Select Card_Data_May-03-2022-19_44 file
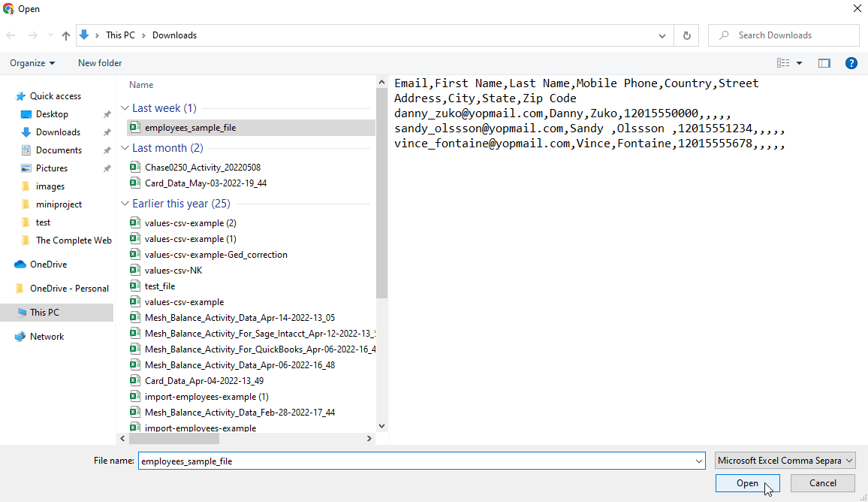Viewport: 868px width, 502px height. (x=206, y=183)
